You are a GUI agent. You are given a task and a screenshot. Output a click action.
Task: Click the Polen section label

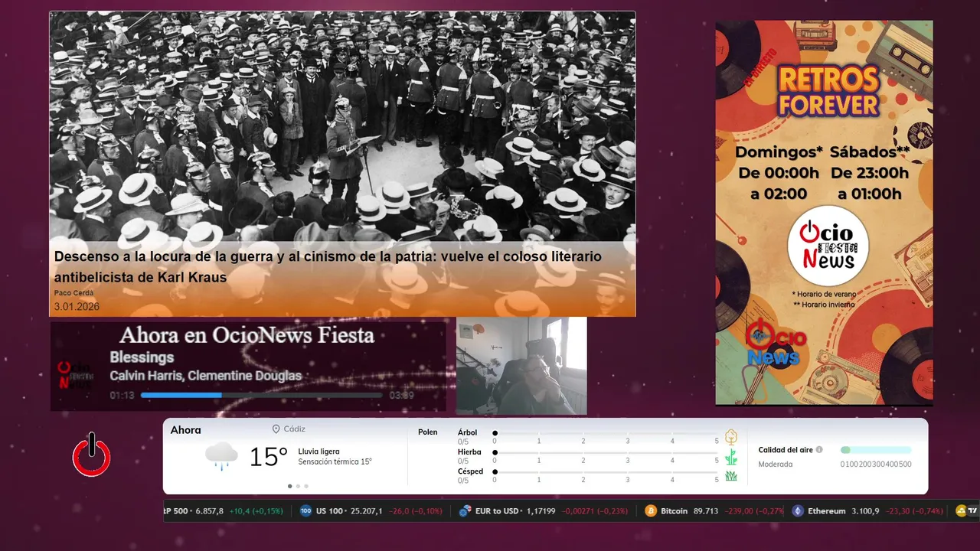[428, 432]
